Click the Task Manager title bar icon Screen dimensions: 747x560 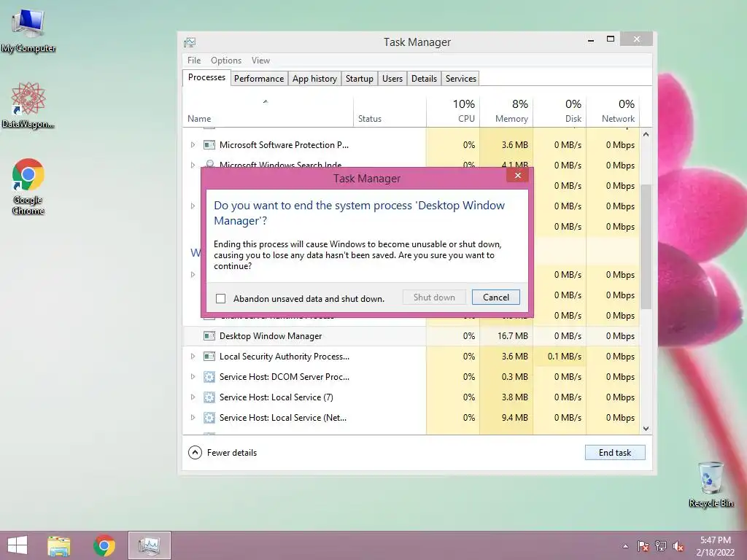[190, 42]
